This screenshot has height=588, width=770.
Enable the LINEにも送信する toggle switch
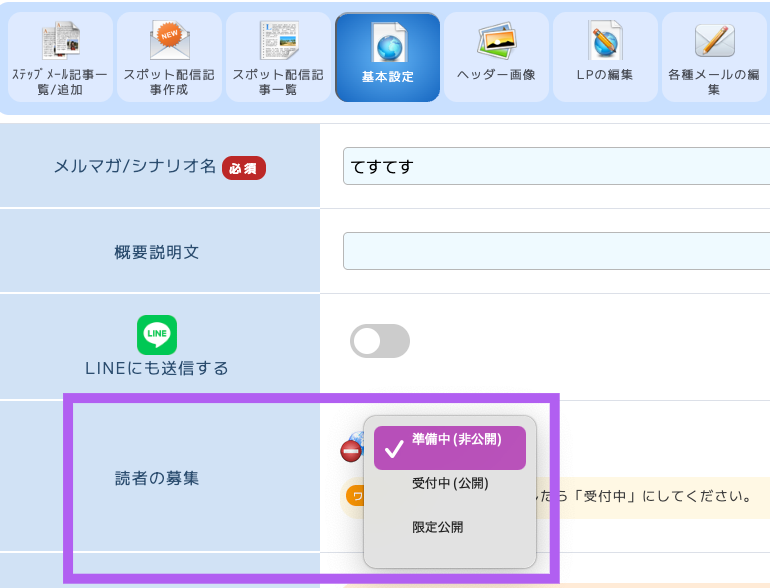click(380, 341)
